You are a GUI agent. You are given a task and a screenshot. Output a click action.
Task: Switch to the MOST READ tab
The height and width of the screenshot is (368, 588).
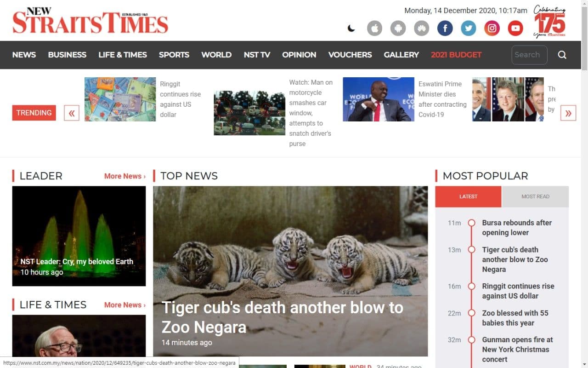pos(535,196)
